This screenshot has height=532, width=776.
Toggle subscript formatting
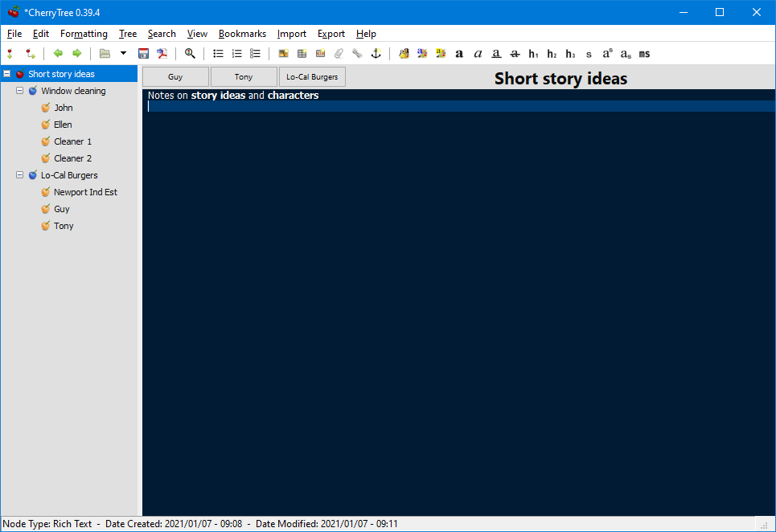tap(626, 53)
